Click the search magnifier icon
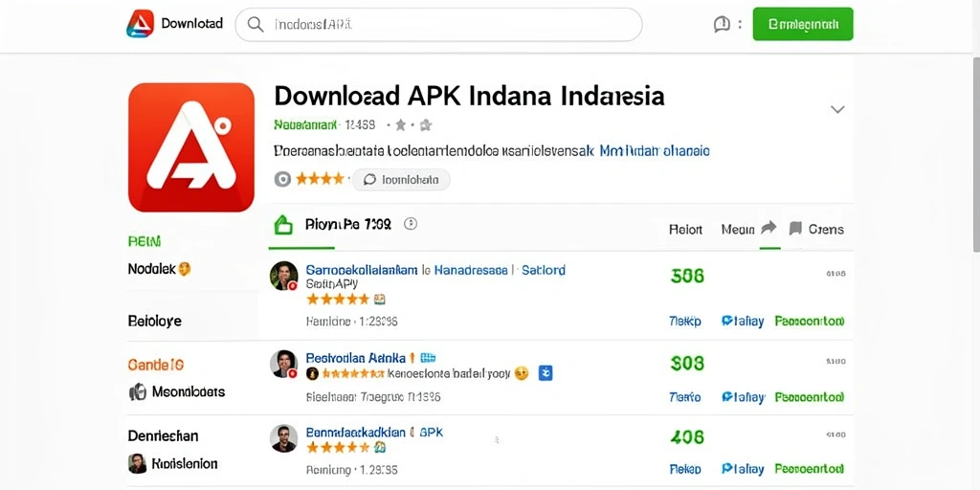The height and width of the screenshot is (490, 980). click(255, 24)
